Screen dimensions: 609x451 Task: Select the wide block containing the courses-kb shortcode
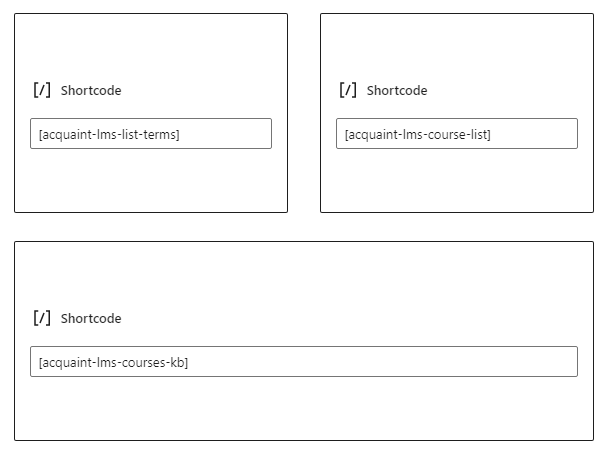click(x=304, y=341)
